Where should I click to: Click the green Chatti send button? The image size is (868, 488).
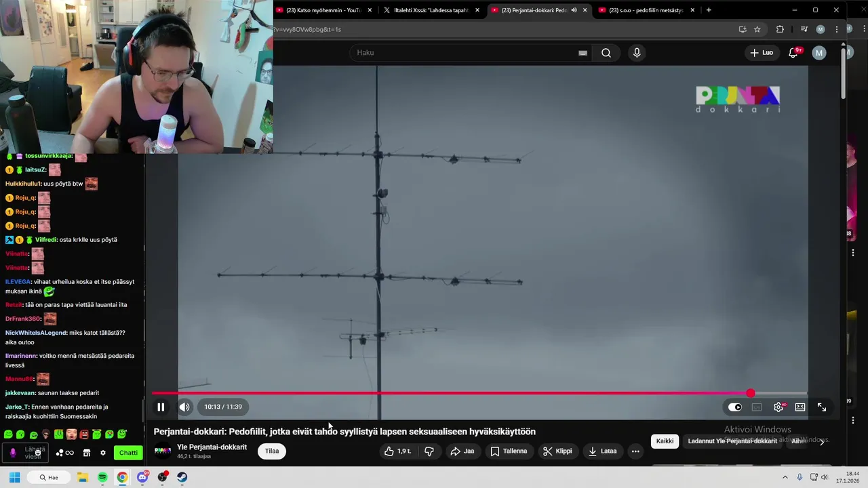(128, 453)
